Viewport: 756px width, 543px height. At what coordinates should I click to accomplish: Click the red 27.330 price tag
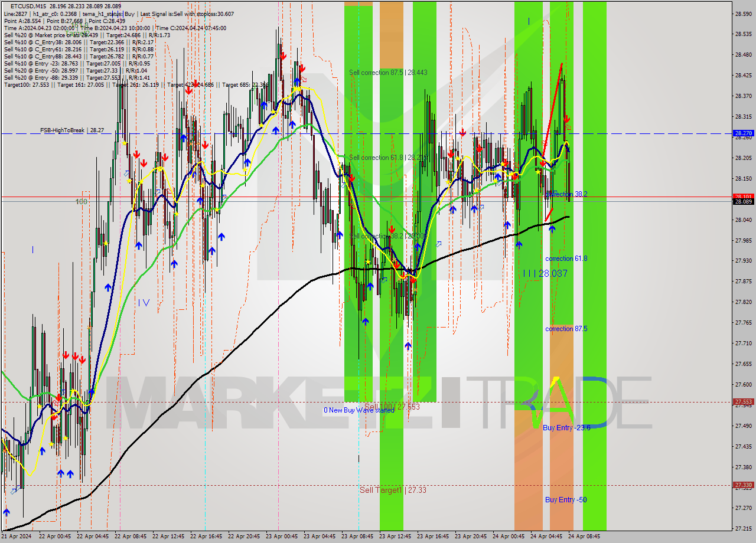(x=743, y=485)
